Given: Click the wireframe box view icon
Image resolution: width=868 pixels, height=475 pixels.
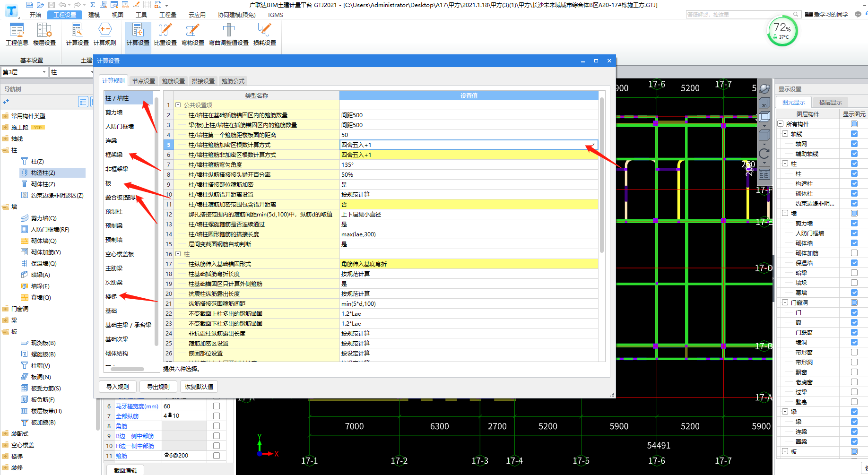Looking at the screenshot, I should (764, 117).
